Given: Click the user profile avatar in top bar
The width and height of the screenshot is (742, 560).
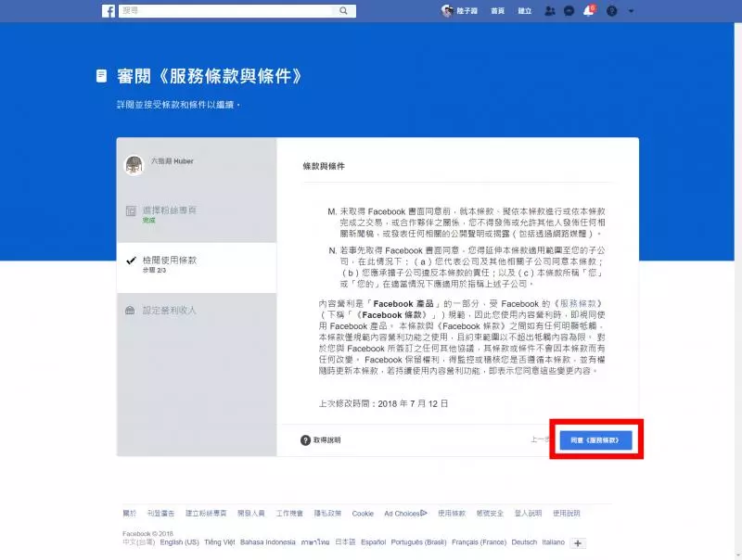Looking at the screenshot, I should point(447,11).
